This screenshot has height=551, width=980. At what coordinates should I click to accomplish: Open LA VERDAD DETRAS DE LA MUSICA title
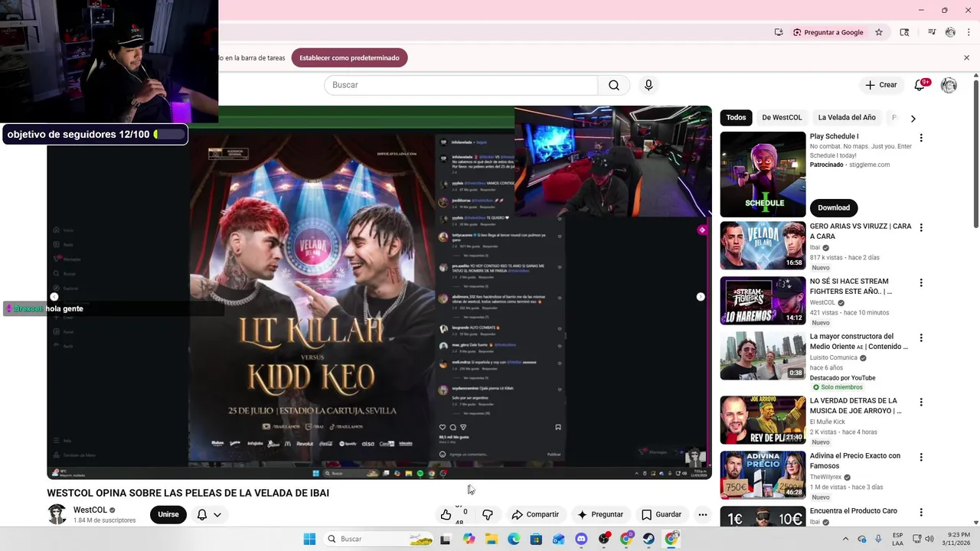point(855,406)
